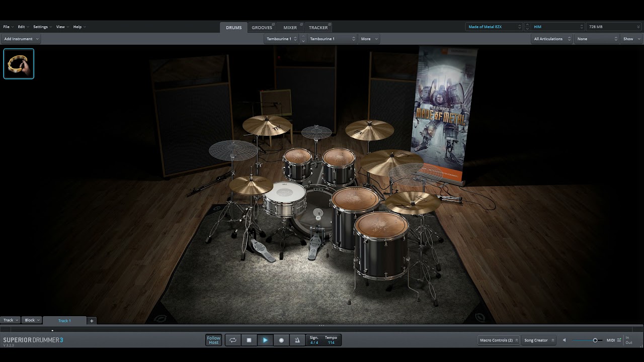This screenshot has width=644, height=362.
Task: Add a new track with the plus button
Action: (92, 320)
